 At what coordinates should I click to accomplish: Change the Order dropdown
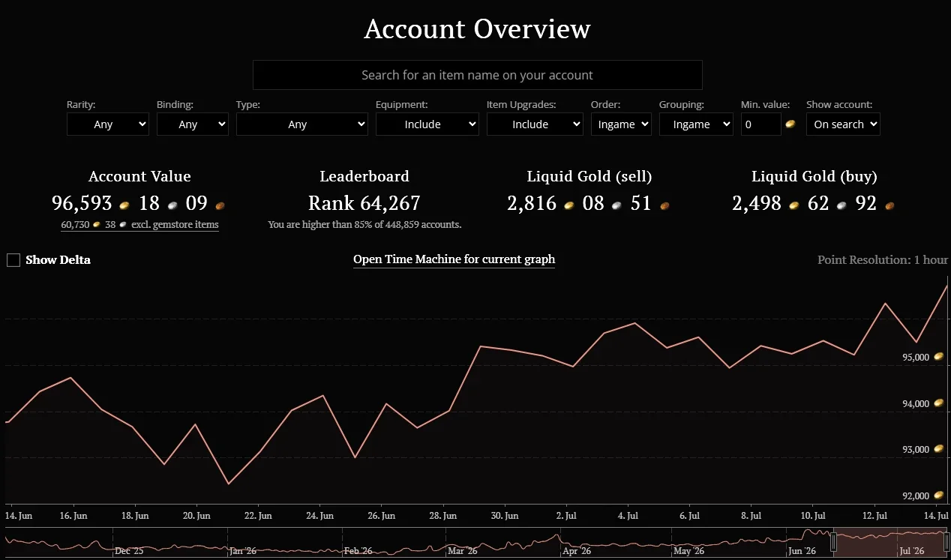click(621, 124)
